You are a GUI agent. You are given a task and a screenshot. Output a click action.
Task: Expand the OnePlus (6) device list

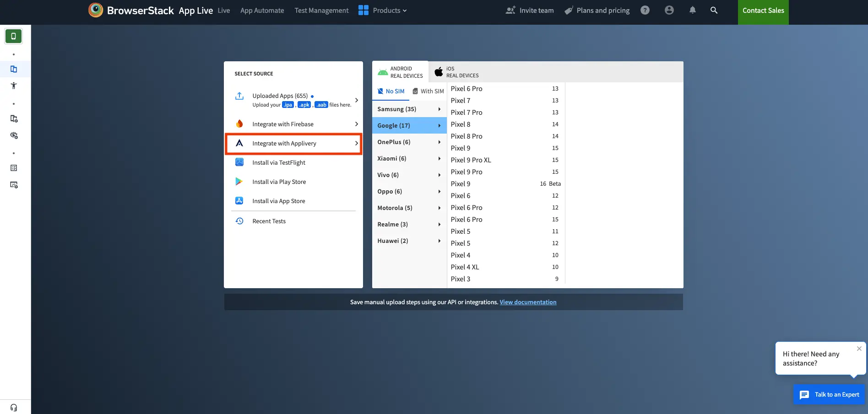pos(409,142)
